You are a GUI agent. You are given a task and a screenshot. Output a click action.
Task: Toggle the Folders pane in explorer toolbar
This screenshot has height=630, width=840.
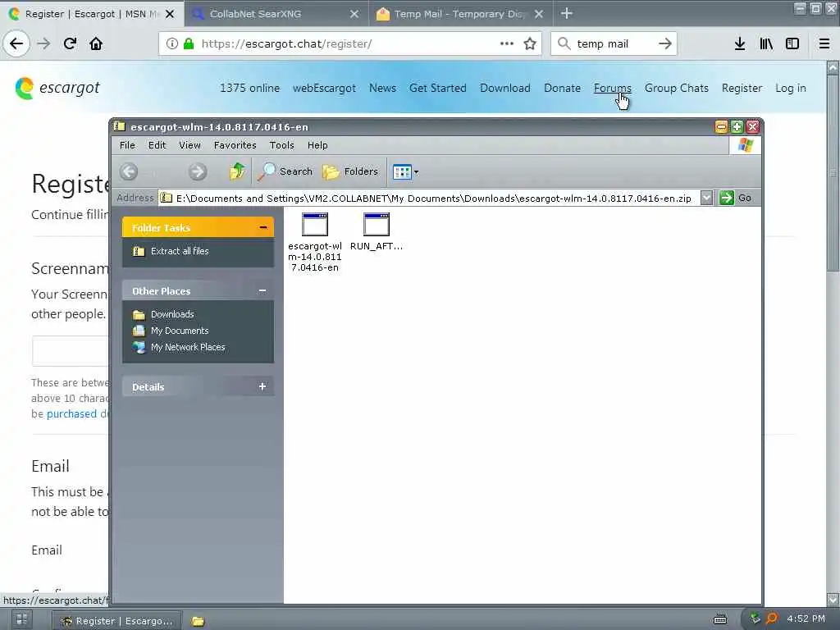[350, 171]
